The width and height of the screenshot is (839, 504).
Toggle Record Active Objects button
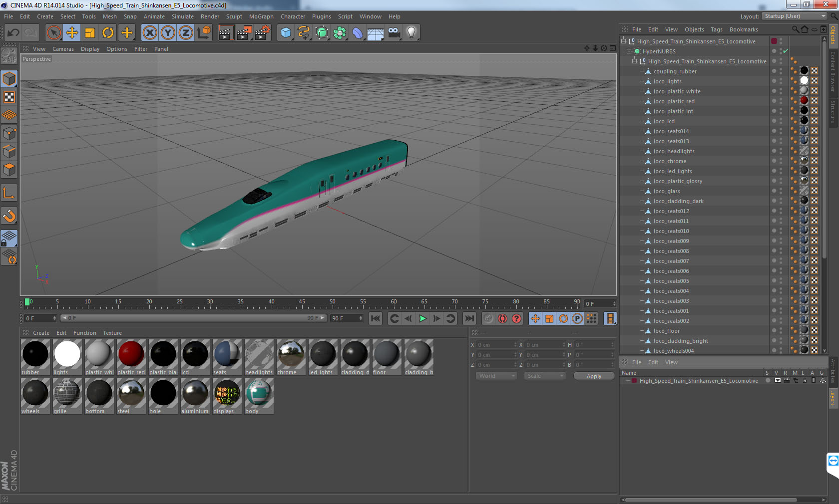488,318
